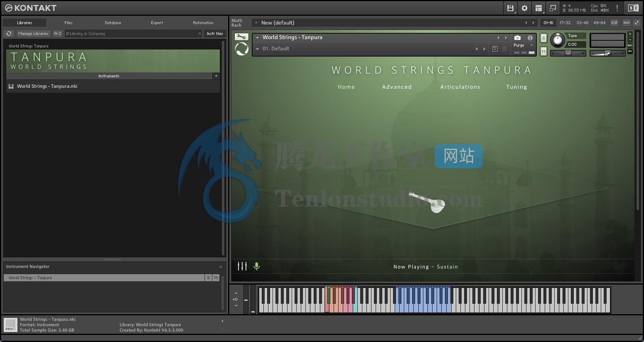Open the multi preset New (default) dropdown

click(256, 23)
